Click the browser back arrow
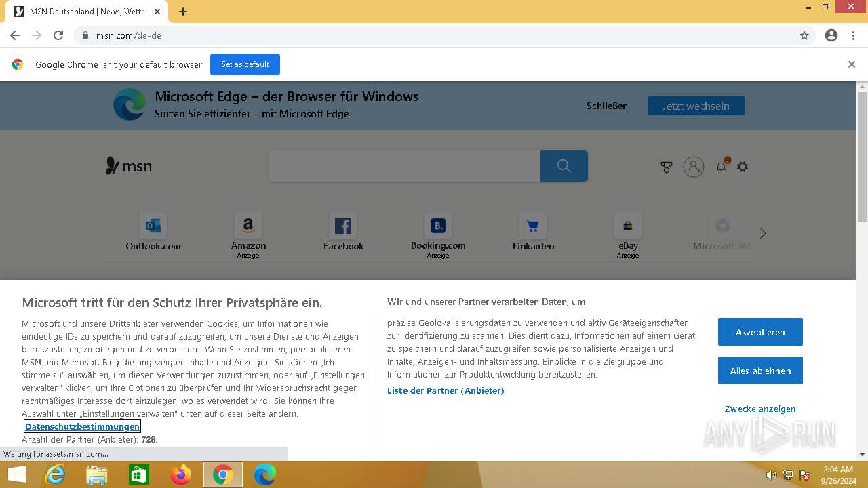 pyautogui.click(x=15, y=35)
